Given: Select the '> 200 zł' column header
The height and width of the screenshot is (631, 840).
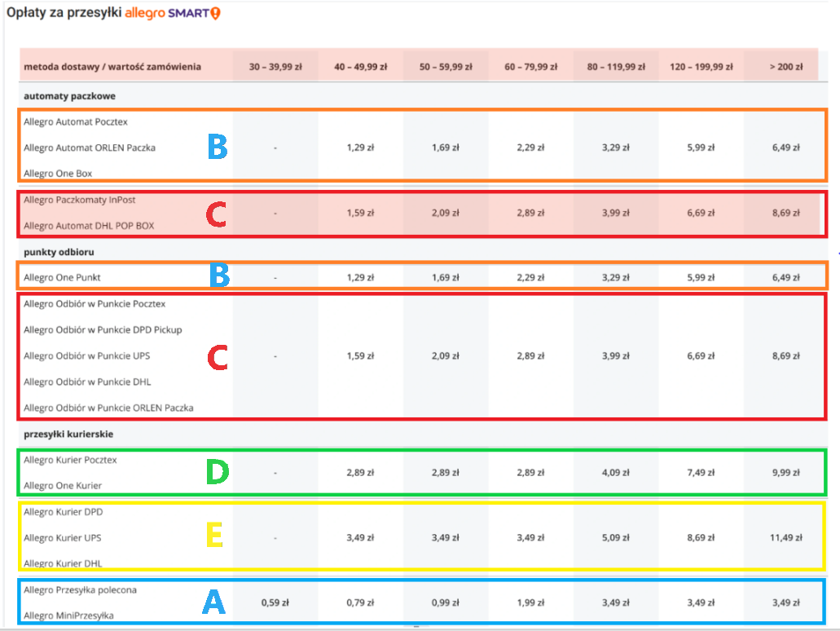Looking at the screenshot, I should point(785,67).
